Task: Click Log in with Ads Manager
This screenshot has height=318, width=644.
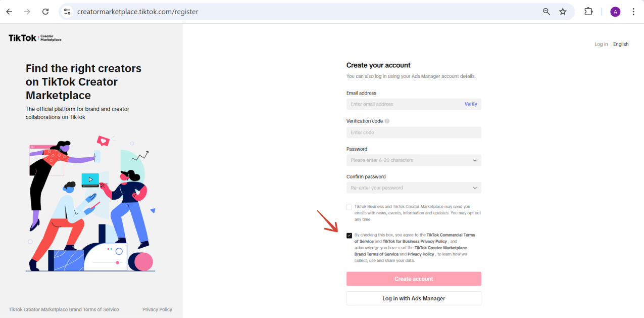Action: click(x=413, y=298)
